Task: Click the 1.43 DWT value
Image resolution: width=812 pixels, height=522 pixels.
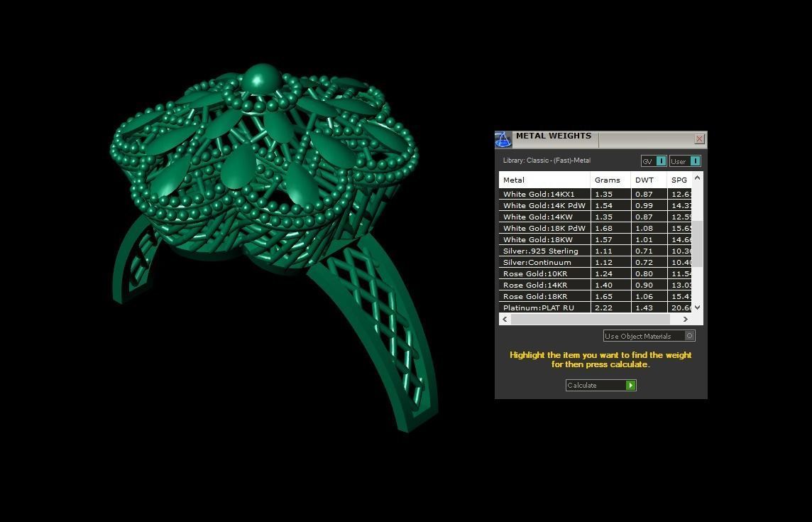Action: pos(644,308)
